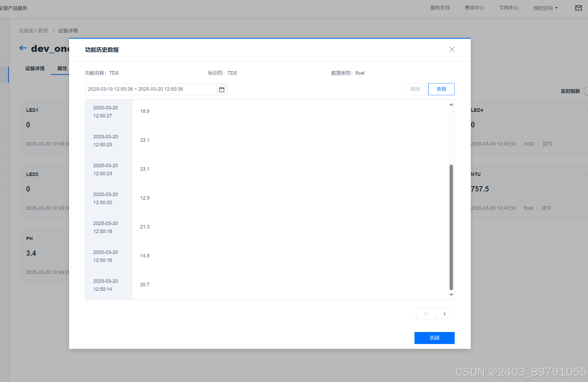Viewport: 588px width, 382px height.
Task: Close the dialog with the X icon
Action: (x=452, y=49)
